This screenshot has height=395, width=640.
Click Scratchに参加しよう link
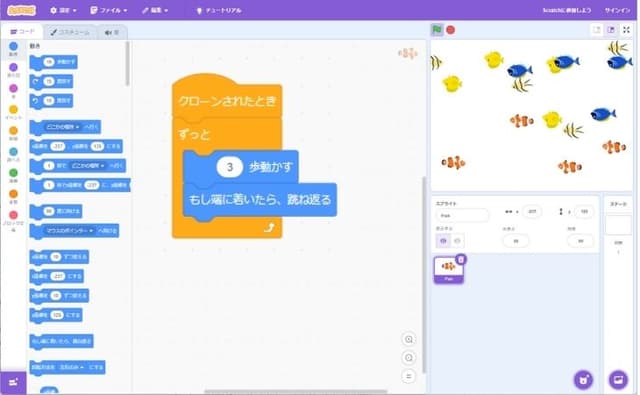coord(567,10)
